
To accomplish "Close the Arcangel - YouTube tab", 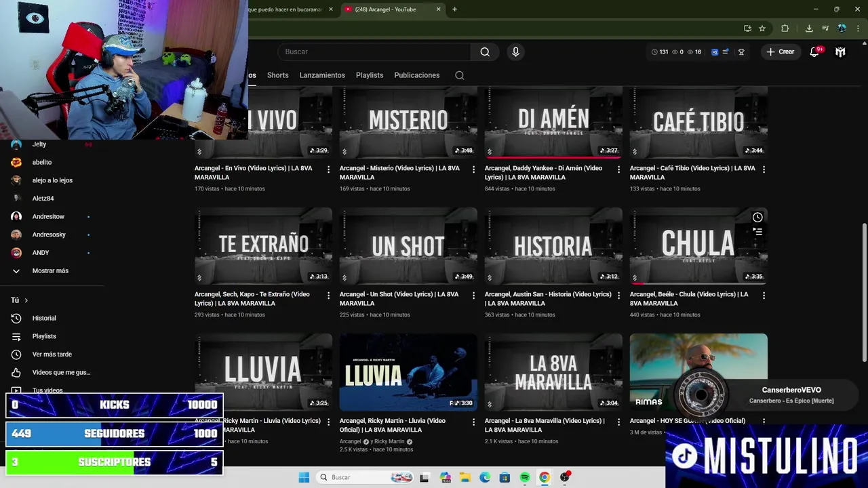I will pyautogui.click(x=438, y=9).
